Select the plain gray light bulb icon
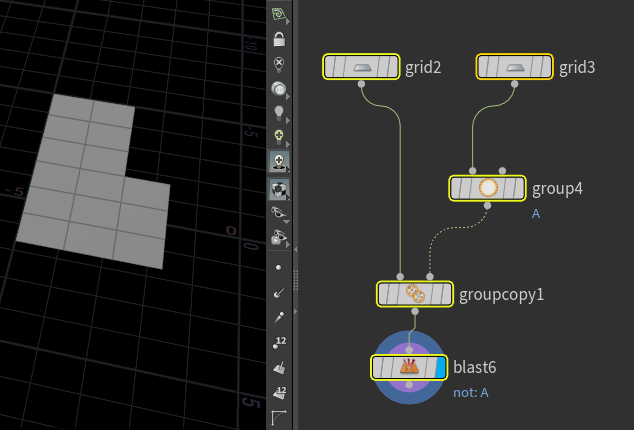This screenshot has height=430, width=634. point(279,112)
